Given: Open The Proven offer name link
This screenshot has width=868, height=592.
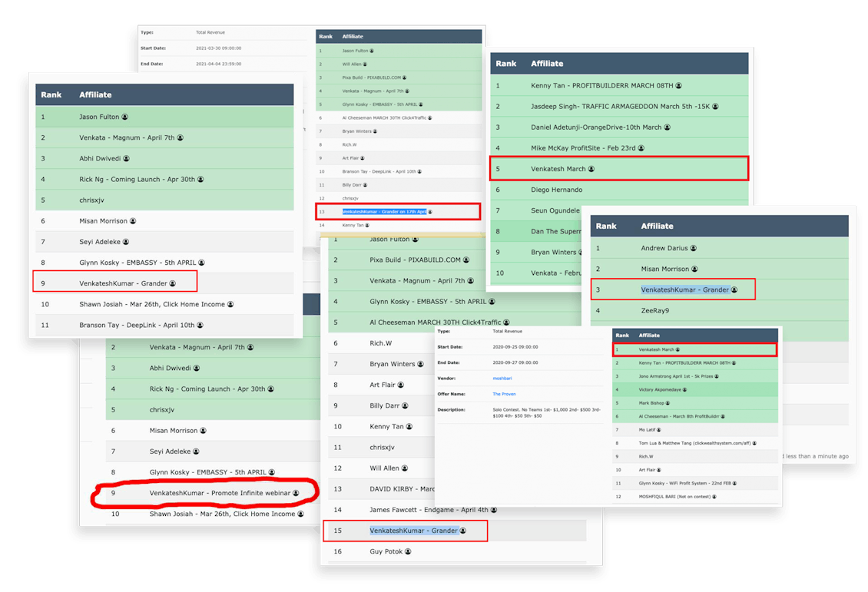Looking at the screenshot, I should point(504,394).
